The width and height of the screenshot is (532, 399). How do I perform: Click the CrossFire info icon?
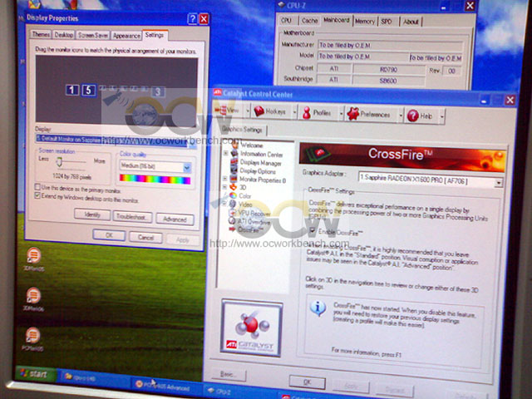318,308
